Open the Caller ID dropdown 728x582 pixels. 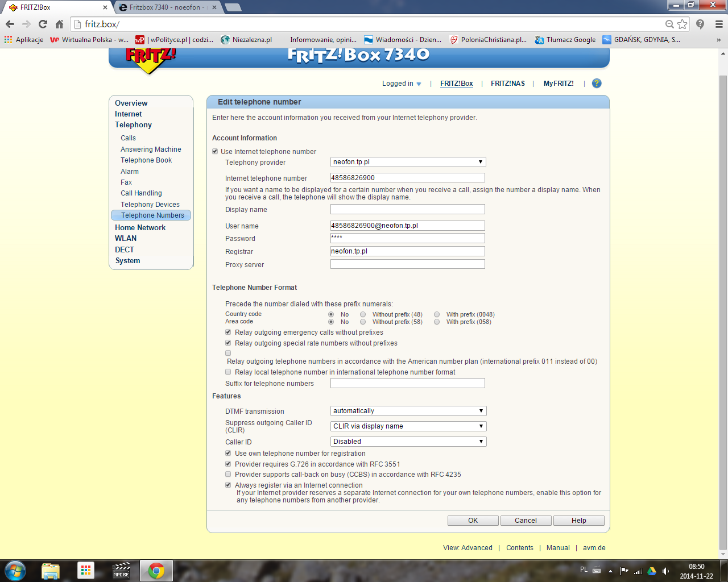coord(408,442)
